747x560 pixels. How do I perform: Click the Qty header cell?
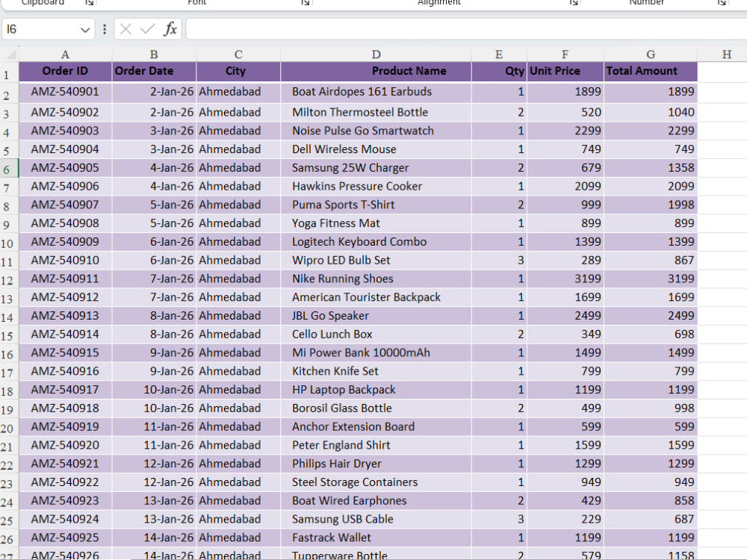point(499,72)
